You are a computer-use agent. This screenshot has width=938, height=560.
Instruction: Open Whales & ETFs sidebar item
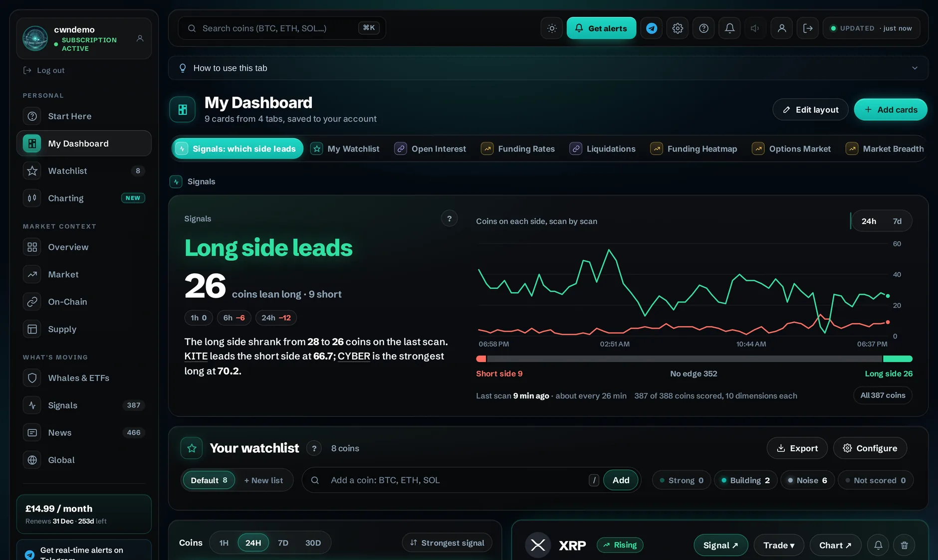pyautogui.click(x=84, y=378)
